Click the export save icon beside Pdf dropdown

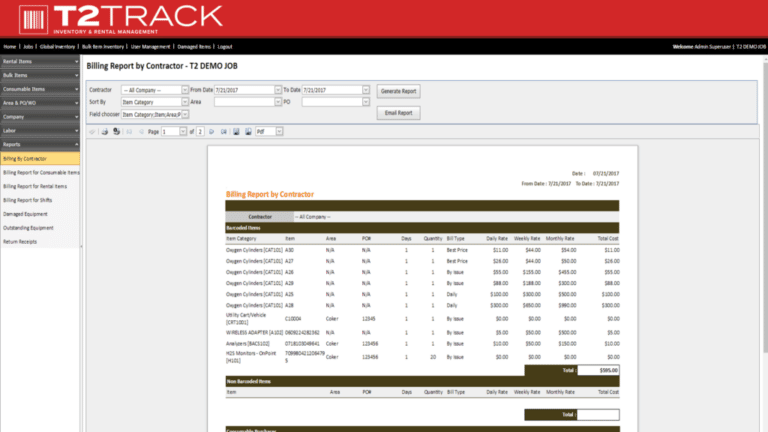(x=236, y=131)
